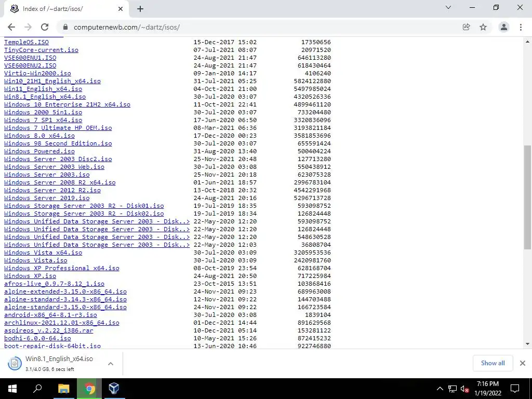Download afros-live_0.9.7-8.12_1.iso

(54, 284)
